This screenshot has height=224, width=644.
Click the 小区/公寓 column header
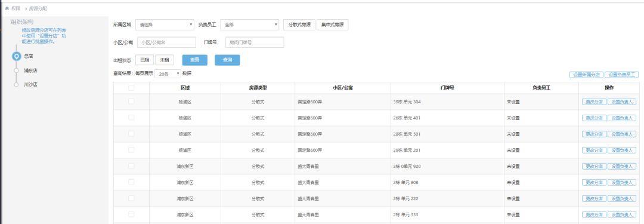(x=342, y=88)
